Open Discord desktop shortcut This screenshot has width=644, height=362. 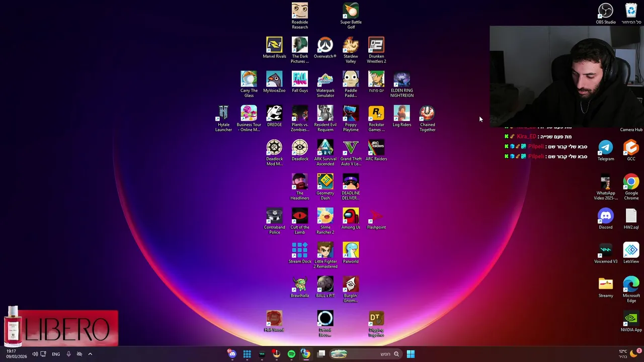click(606, 219)
